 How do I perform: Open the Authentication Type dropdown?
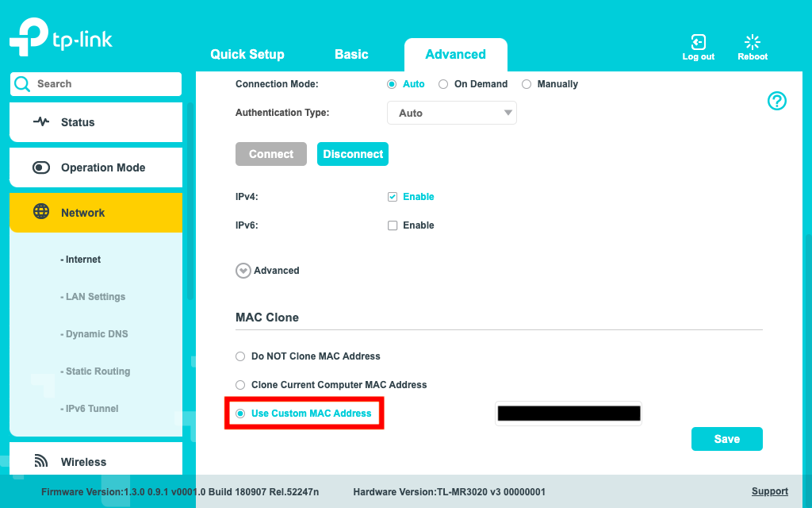click(451, 113)
